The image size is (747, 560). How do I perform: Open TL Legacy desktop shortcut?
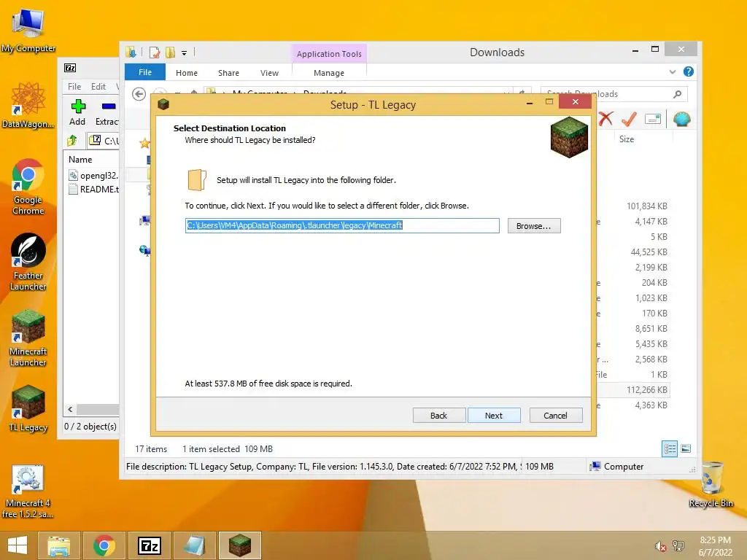(28, 408)
